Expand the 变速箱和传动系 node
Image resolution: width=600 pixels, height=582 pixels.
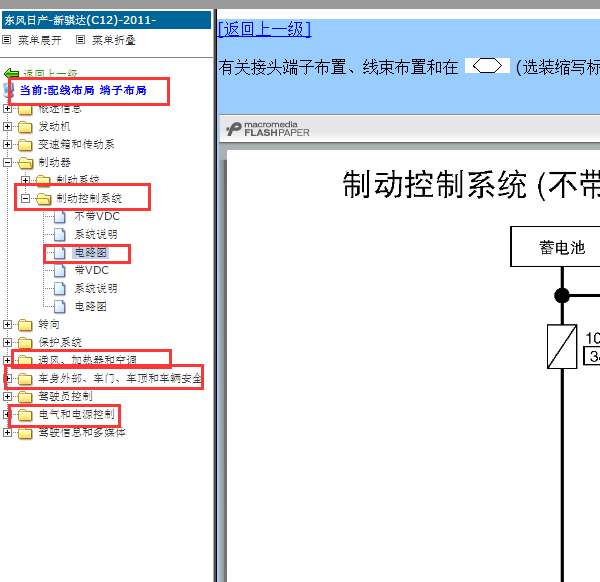7,144
